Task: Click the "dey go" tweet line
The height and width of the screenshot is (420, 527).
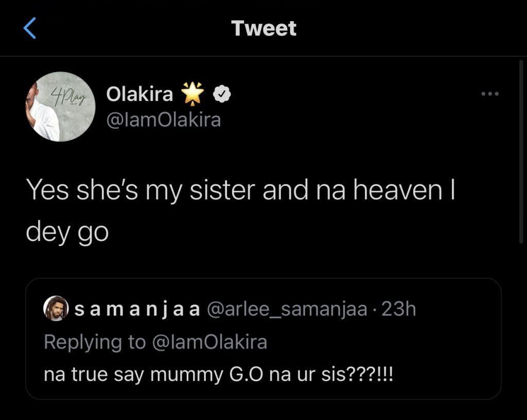Action: point(67,232)
